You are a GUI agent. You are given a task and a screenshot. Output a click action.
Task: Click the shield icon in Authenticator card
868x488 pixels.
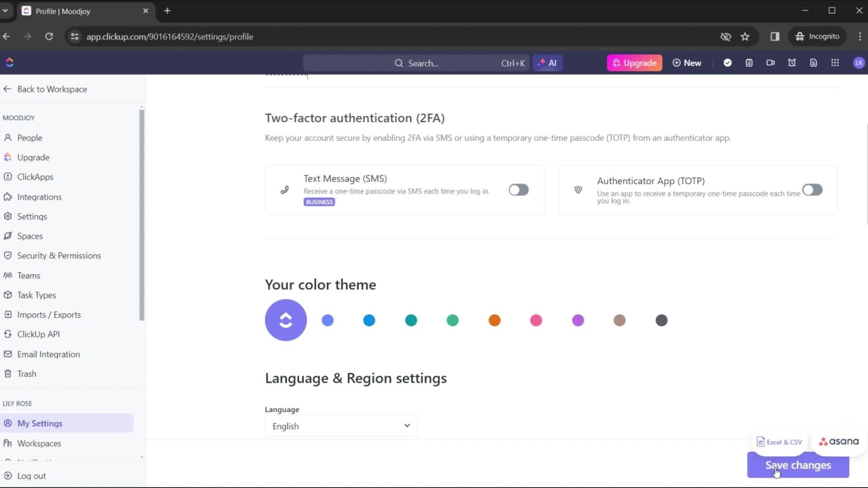point(578,190)
